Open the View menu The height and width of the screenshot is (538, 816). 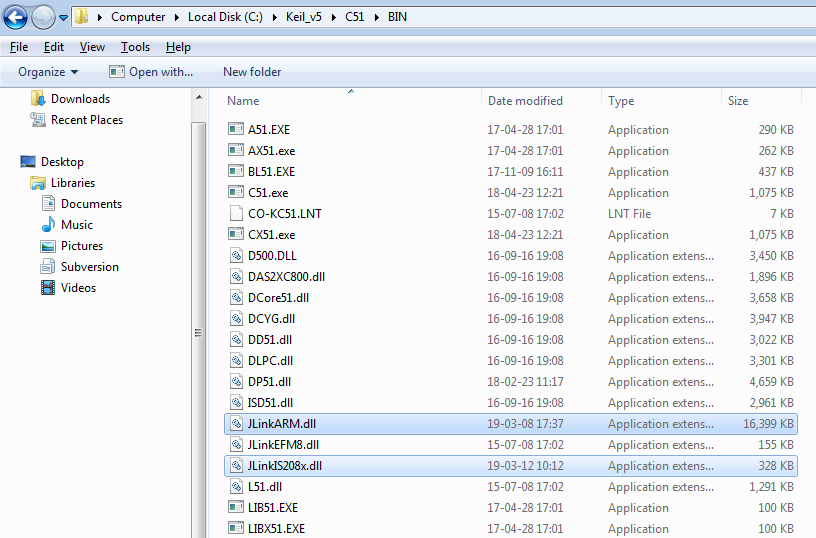point(92,47)
